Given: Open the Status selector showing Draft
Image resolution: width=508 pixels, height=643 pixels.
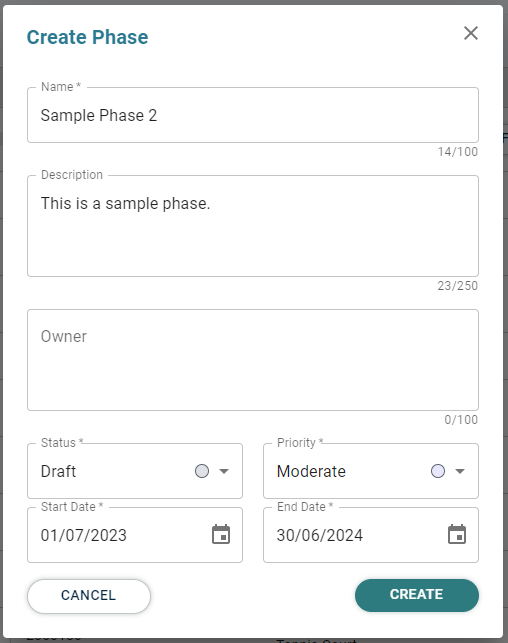Looking at the screenshot, I should pyautogui.click(x=135, y=471).
